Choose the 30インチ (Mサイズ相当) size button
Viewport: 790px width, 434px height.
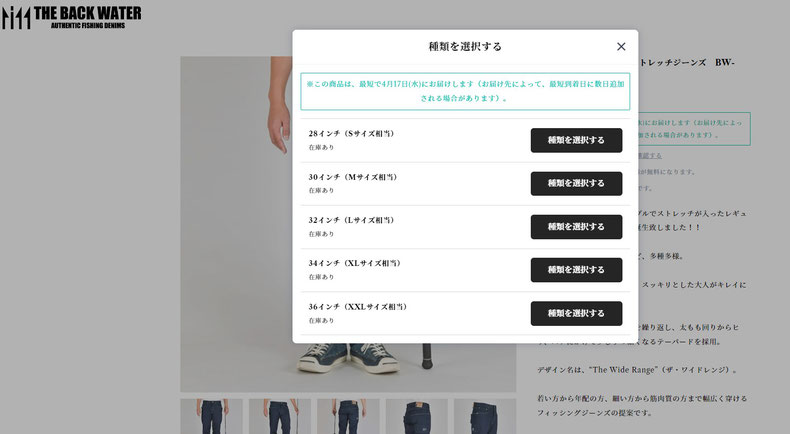point(576,183)
